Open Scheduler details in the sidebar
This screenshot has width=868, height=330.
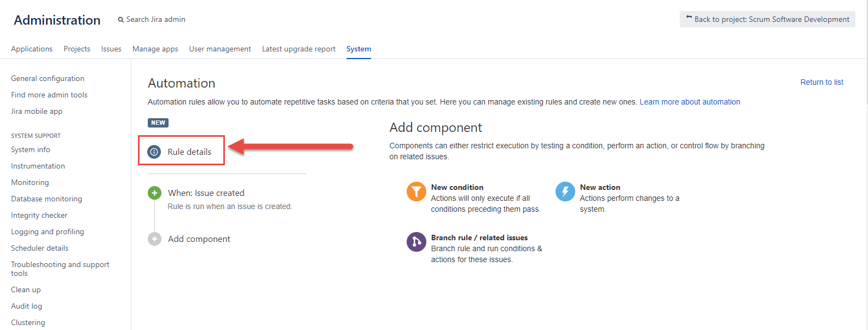(x=40, y=248)
